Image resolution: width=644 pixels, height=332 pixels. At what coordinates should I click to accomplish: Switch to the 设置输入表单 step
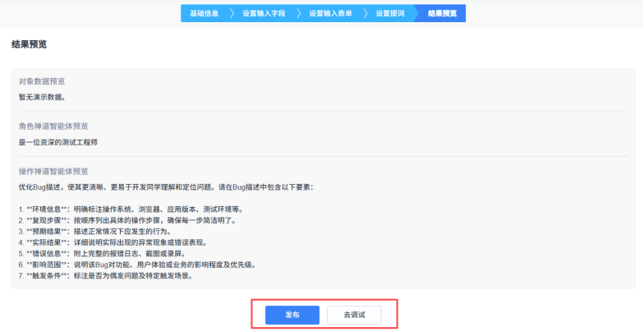coord(330,13)
